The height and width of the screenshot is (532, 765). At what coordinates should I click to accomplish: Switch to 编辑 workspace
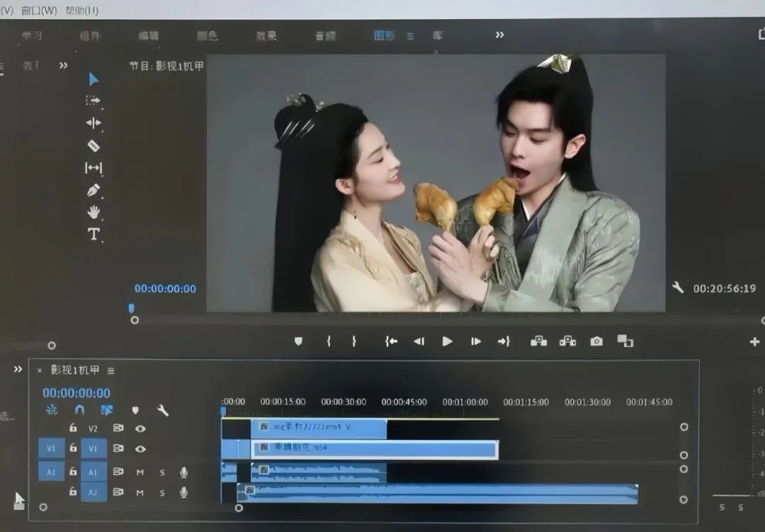point(148,35)
